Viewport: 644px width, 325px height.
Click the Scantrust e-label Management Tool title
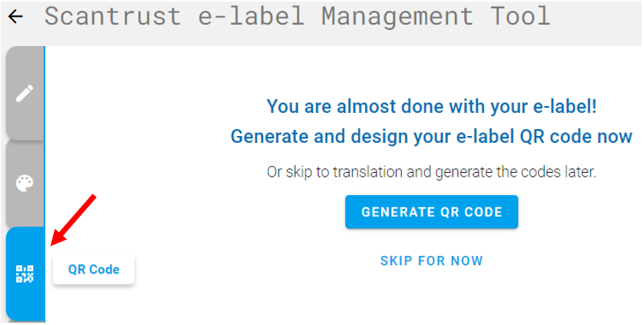pos(297,16)
